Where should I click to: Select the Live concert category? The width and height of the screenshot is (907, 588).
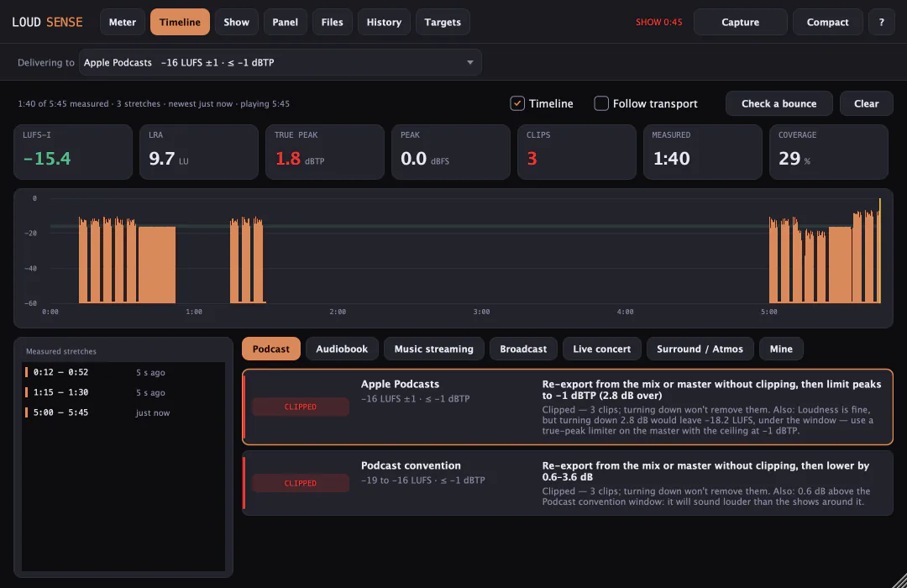[x=601, y=349]
